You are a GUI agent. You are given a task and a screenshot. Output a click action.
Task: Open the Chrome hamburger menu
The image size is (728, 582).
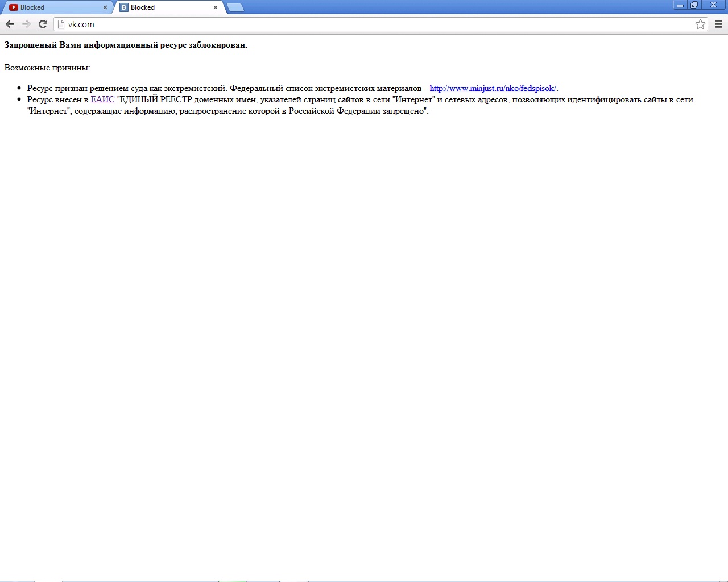(718, 24)
